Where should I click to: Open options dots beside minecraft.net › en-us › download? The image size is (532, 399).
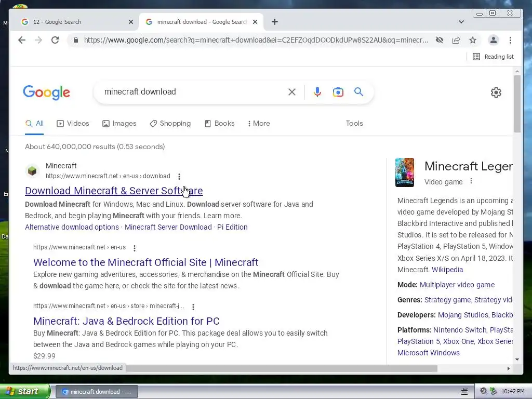click(x=179, y=177)
